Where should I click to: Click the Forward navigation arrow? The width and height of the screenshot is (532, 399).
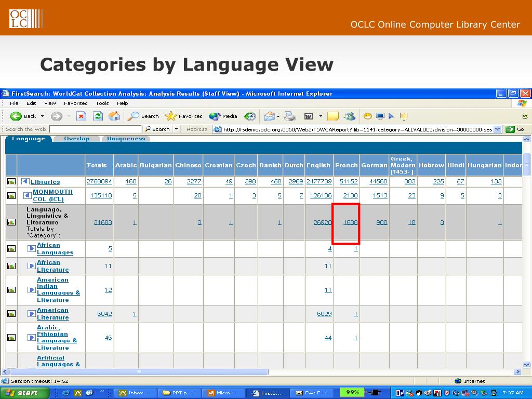57,116
